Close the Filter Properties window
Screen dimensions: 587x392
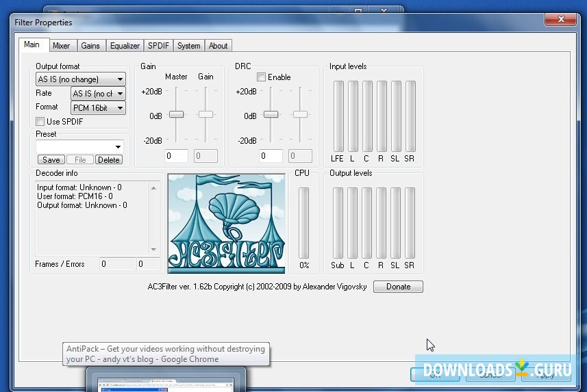(561, 19)
